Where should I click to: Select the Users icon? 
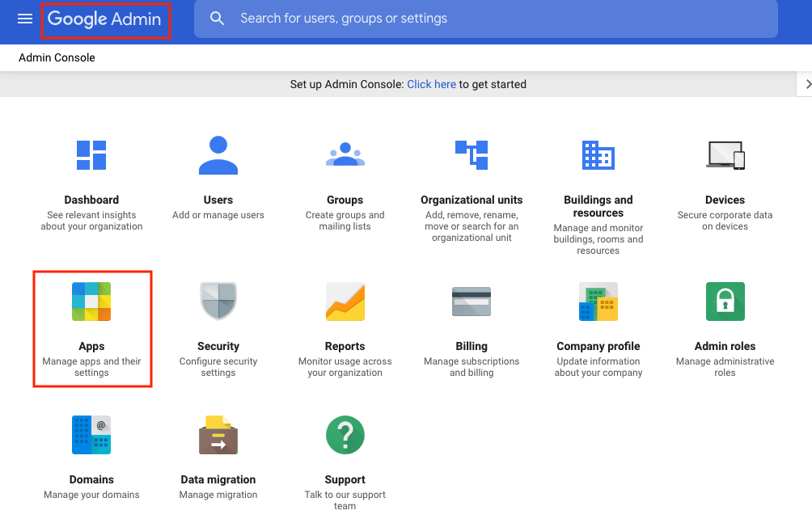click(x=218, y=155)
